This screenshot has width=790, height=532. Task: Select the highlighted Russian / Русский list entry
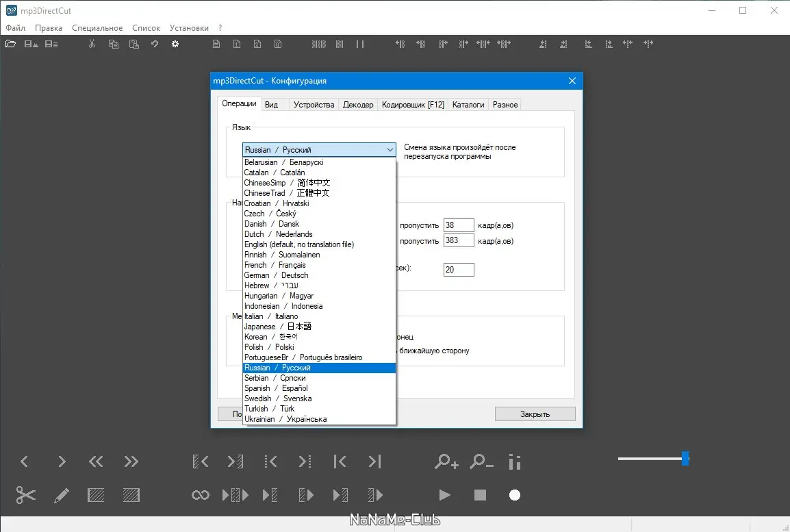(319, 368)
